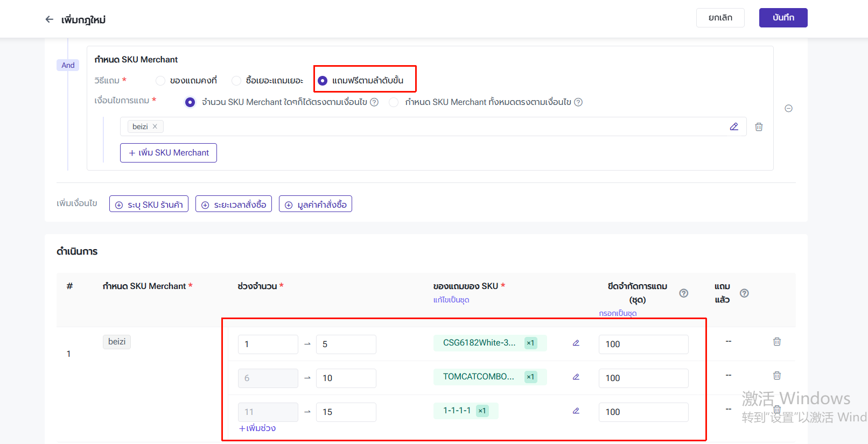Click the minus circle icon to remove condition

click(x=788, y=108)
